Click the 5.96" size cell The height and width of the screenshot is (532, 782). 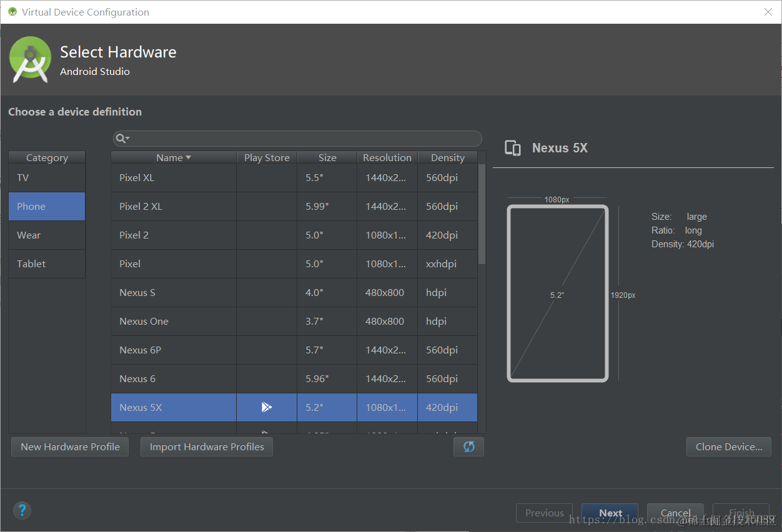[x=327, y=379]
